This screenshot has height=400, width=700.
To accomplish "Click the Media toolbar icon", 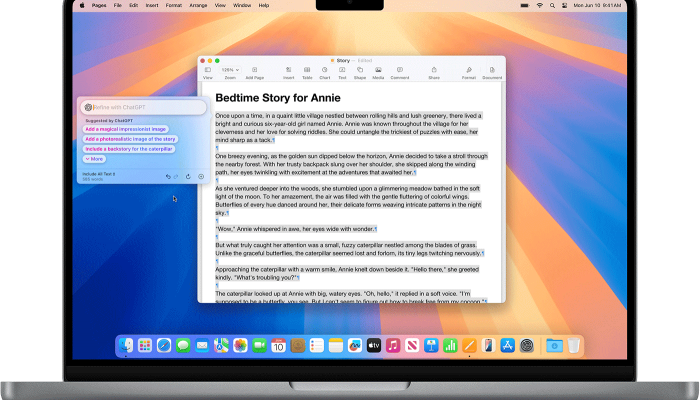I will pos(380,71).
